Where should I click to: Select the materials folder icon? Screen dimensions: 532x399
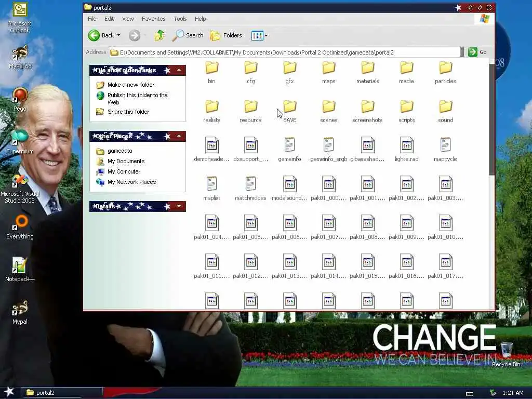pyautogui.click(x=368, y=68)
